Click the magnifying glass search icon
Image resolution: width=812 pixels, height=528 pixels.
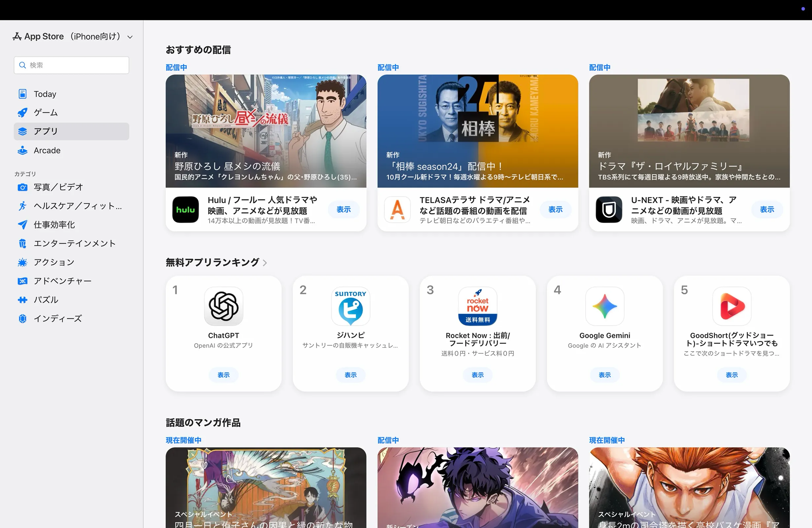pyautogui.click(x=22, y=65)
